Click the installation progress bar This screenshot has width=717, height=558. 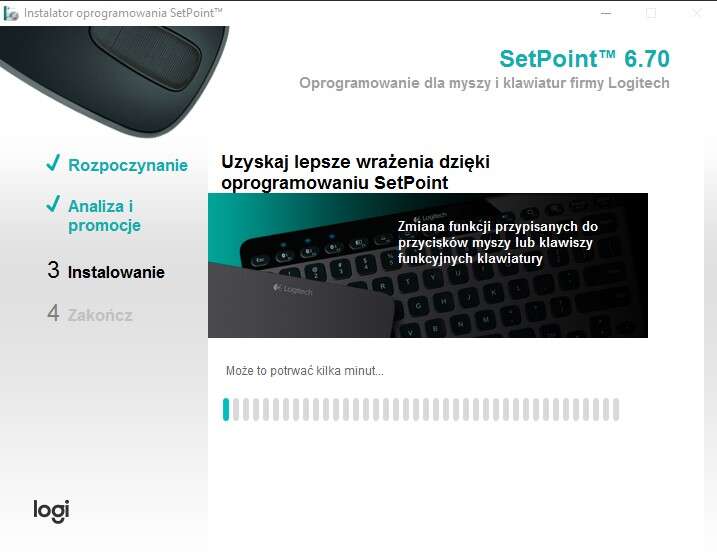421,409
